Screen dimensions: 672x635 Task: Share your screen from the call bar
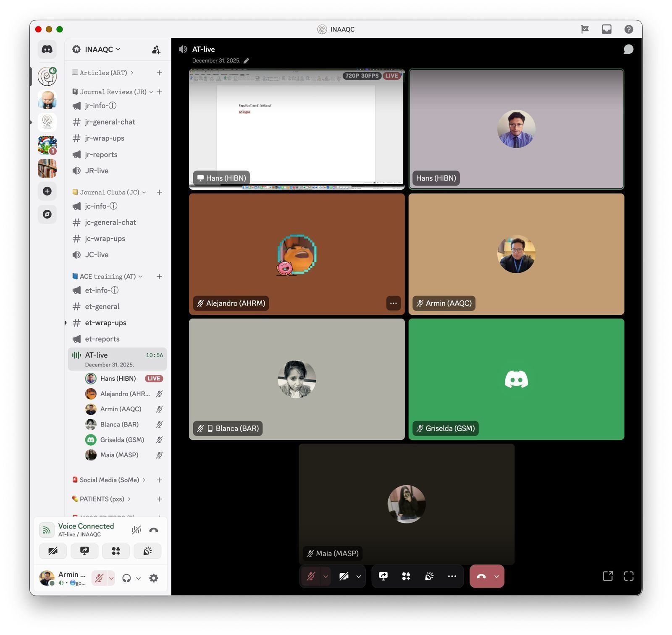click(x=383, y=576)
